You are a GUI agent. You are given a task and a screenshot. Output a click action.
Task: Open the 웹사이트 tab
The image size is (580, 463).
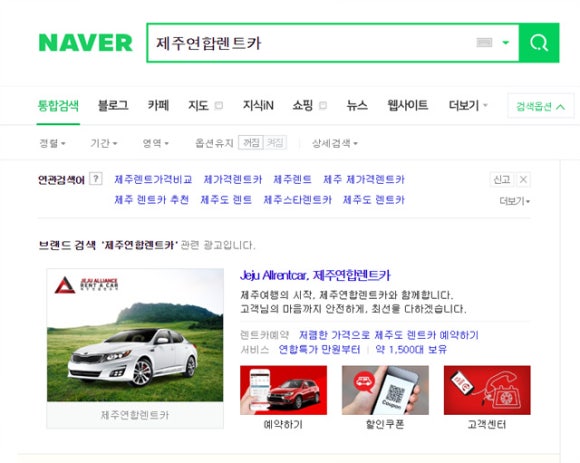pyautogui.click(x=408, y=106)
